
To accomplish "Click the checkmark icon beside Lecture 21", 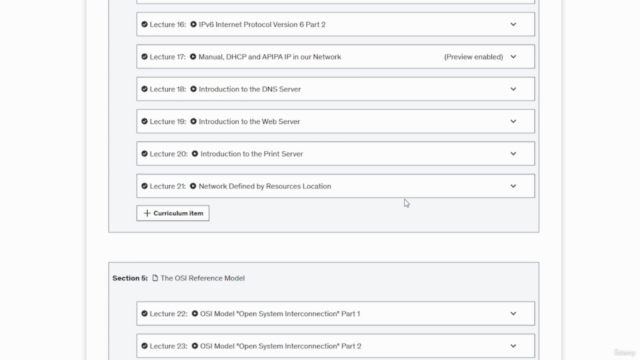I will click(x=144, y=186).
